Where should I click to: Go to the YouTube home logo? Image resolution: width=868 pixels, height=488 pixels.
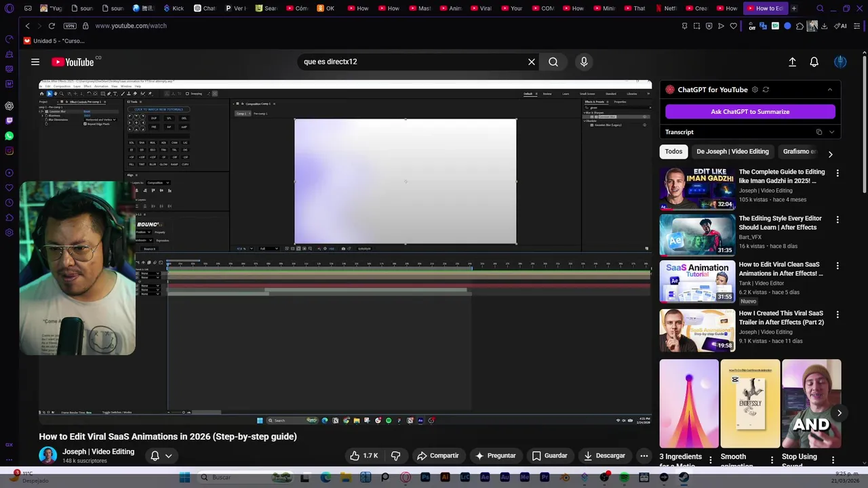click(73, 62)
